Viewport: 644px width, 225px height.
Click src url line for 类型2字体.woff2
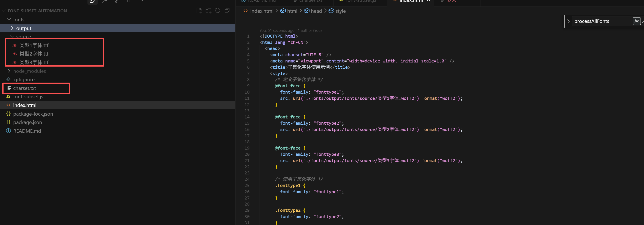371,130
